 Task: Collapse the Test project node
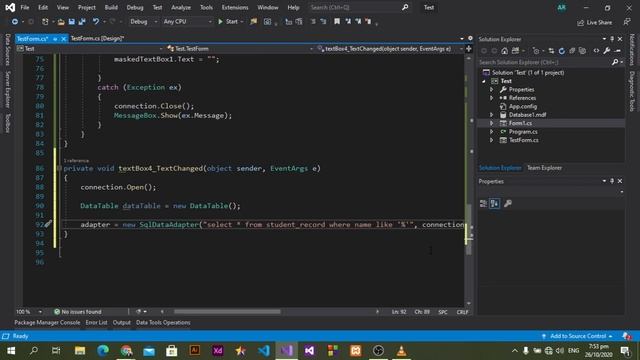[x=484, y=81]
